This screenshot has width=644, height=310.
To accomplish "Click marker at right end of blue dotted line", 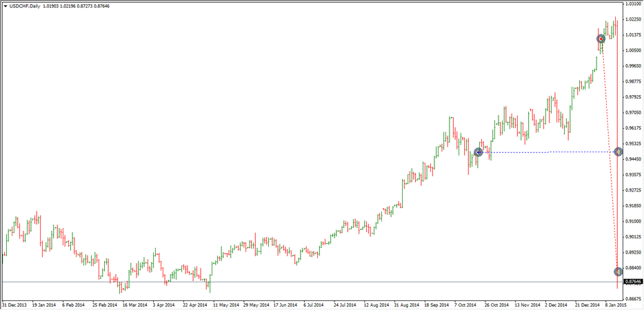I will pos(618,152).
